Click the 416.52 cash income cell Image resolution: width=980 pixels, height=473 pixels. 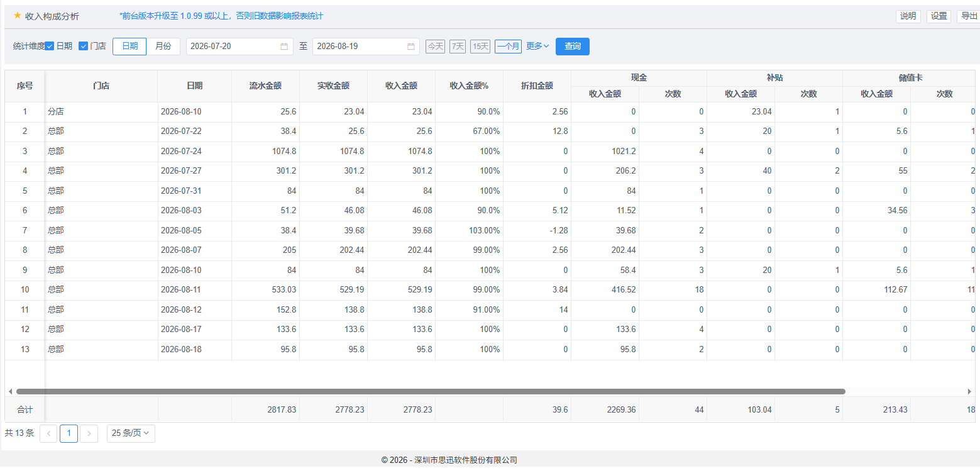coord(605,290)
